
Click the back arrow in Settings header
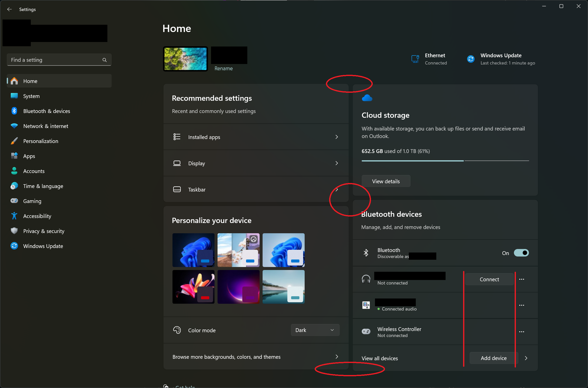pos(10,9)
